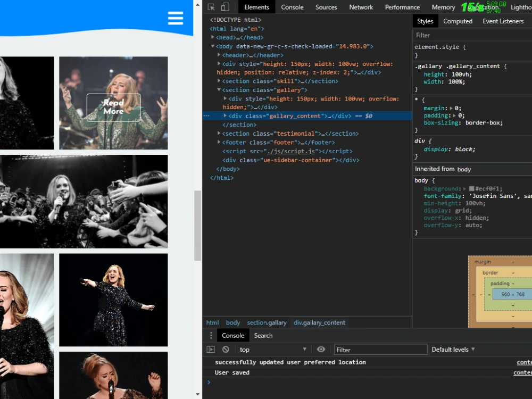Open the Sources tab
532x399 pixels.
(326, 7)
